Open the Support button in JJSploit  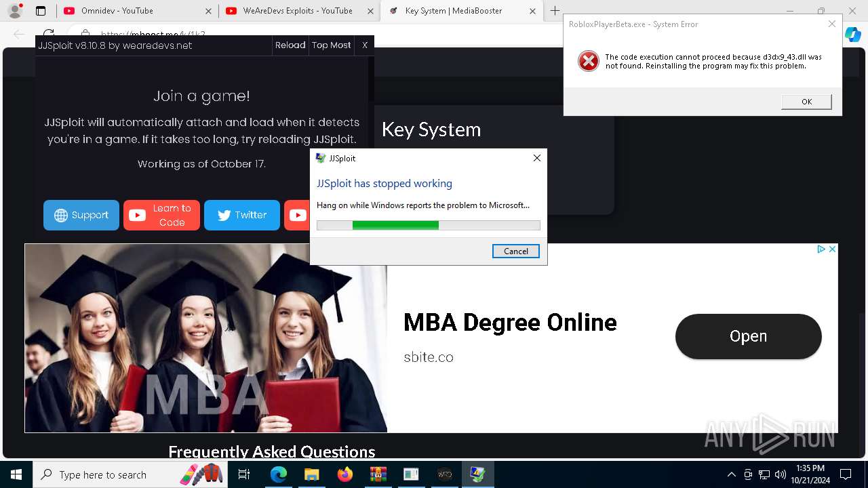point(81,215)
